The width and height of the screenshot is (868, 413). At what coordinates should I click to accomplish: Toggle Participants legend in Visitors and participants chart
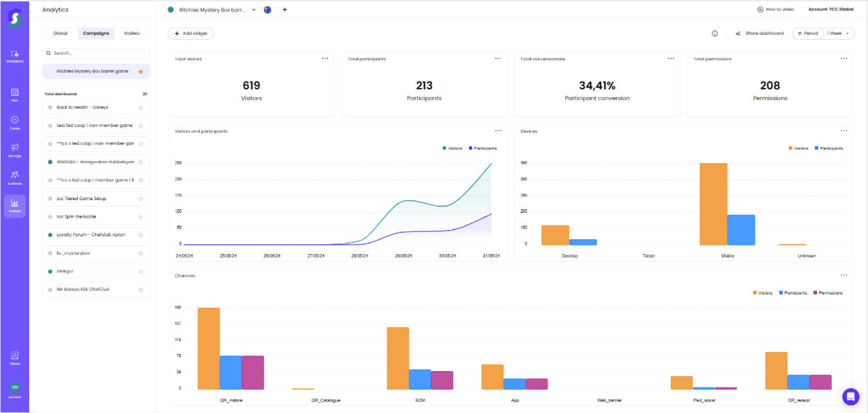click(x=482, y=148)
